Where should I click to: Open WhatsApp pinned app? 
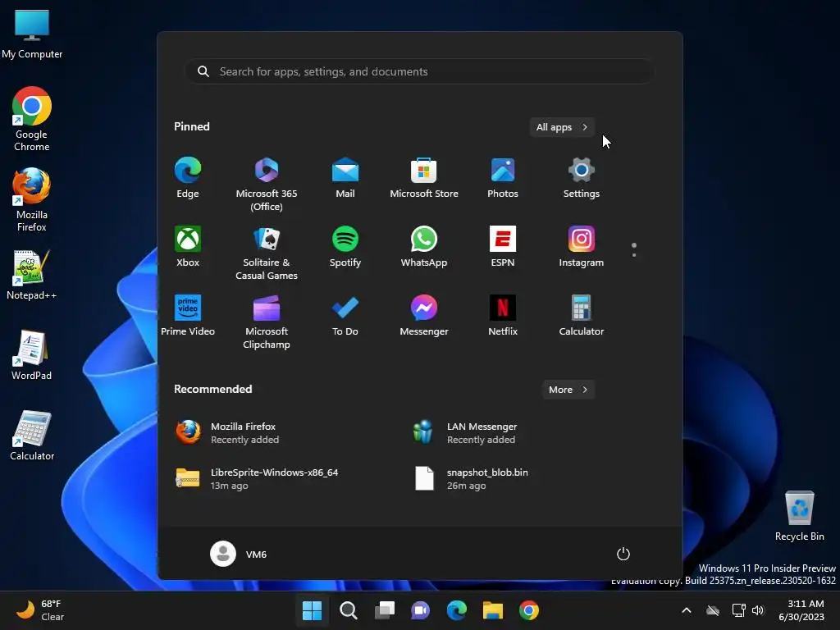[x=424, y=247]
